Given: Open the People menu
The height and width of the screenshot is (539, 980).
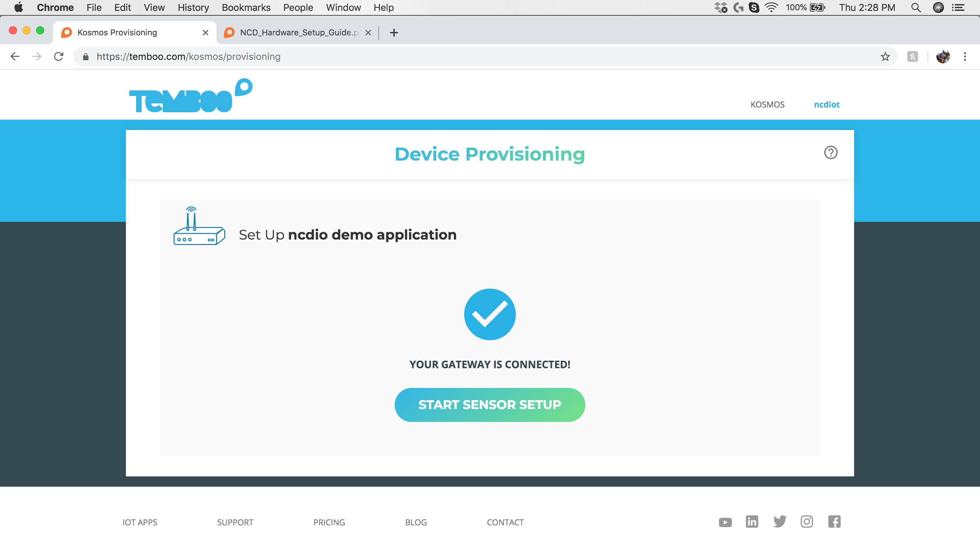Looking at the screenshot, I should (x=298, y=7).
